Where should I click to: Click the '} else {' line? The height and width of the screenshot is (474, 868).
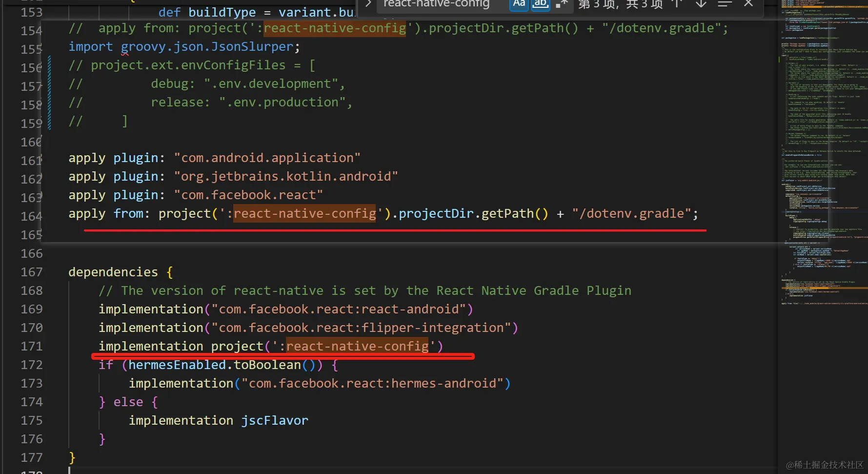pyautogui.click(x=128, y=402)
